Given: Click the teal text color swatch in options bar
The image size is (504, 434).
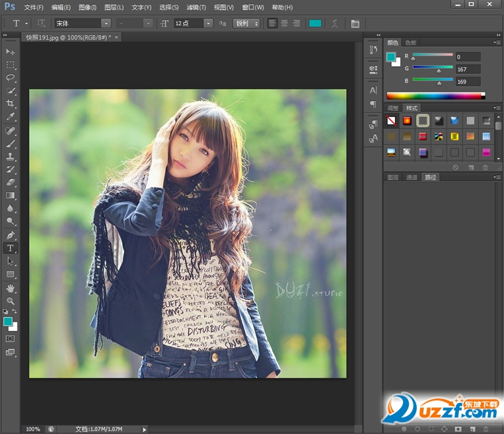Looking at the screenshot, I should point(315,23).
